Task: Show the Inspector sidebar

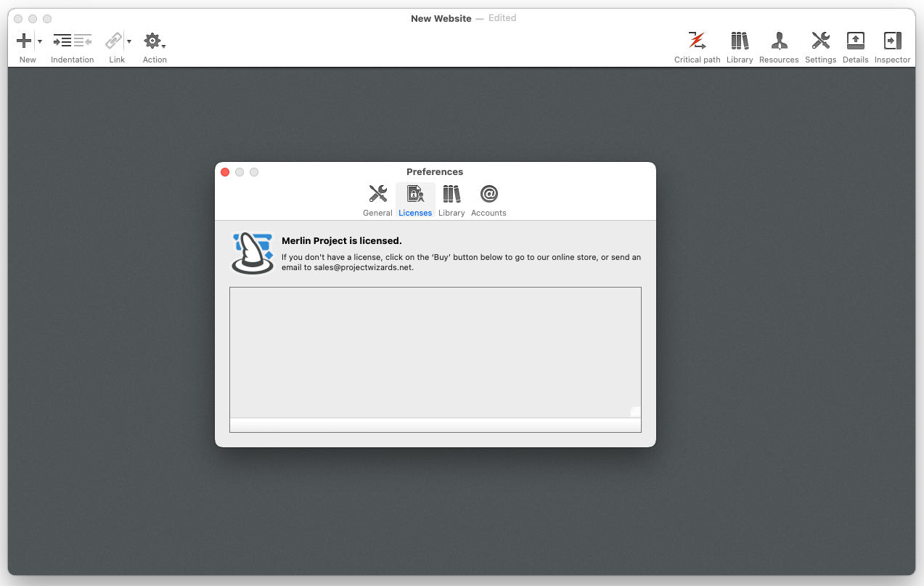Action: click(x=892, y=41)
